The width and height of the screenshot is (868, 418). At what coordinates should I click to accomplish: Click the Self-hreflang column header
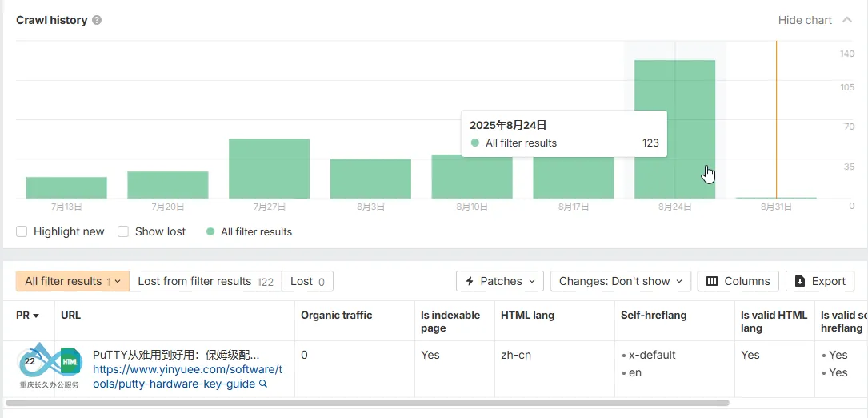tap(654, 315)
